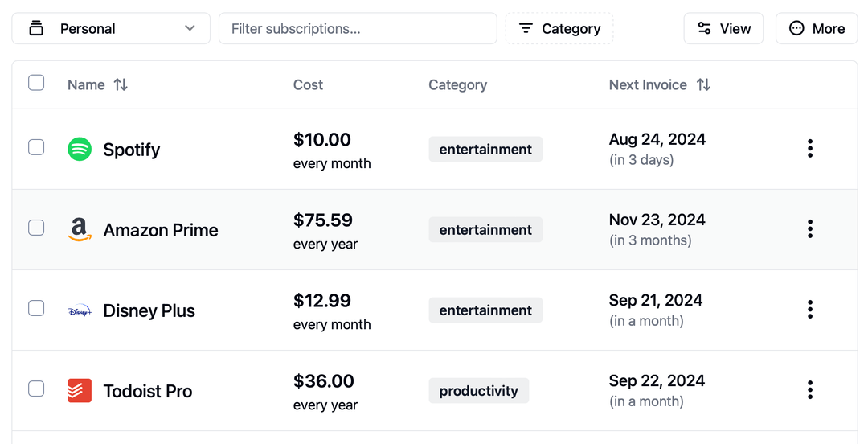Click the Disney Plus logo icon
This screenshot has height=444, width=868.
point(80,310)
